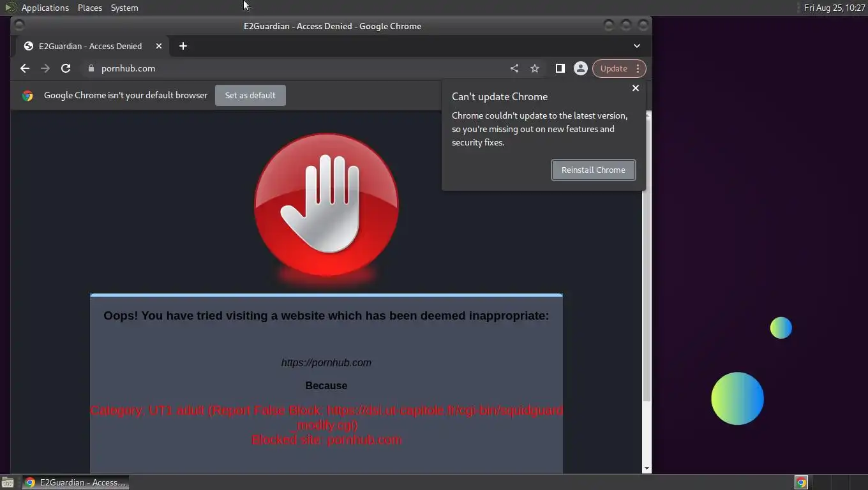Click Set as default button

pos(250,95)
